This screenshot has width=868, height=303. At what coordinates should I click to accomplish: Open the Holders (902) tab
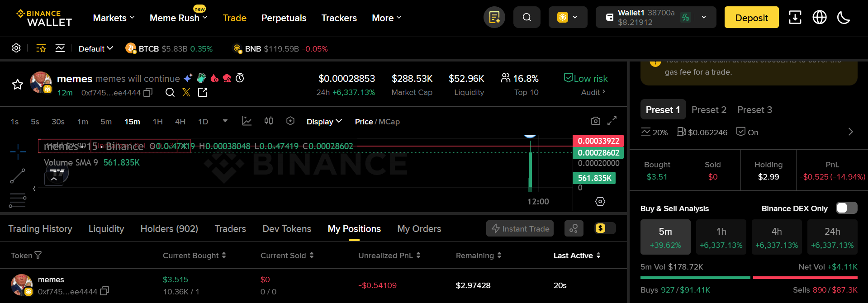click(x=169, y=229)
